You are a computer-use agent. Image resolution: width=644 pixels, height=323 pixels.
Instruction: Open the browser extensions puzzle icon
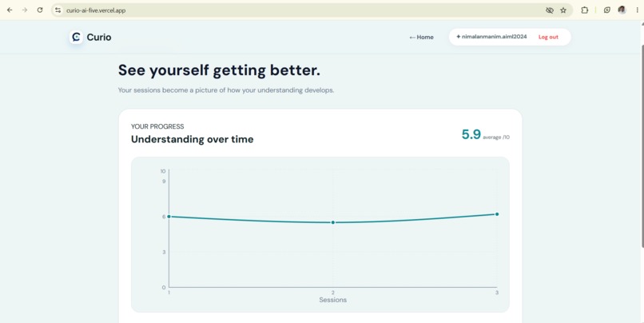tap(584, 10)
